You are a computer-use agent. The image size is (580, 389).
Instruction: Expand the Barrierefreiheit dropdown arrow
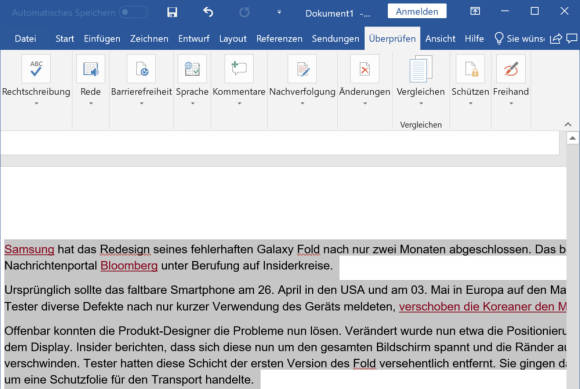click(x=142, y=103)
